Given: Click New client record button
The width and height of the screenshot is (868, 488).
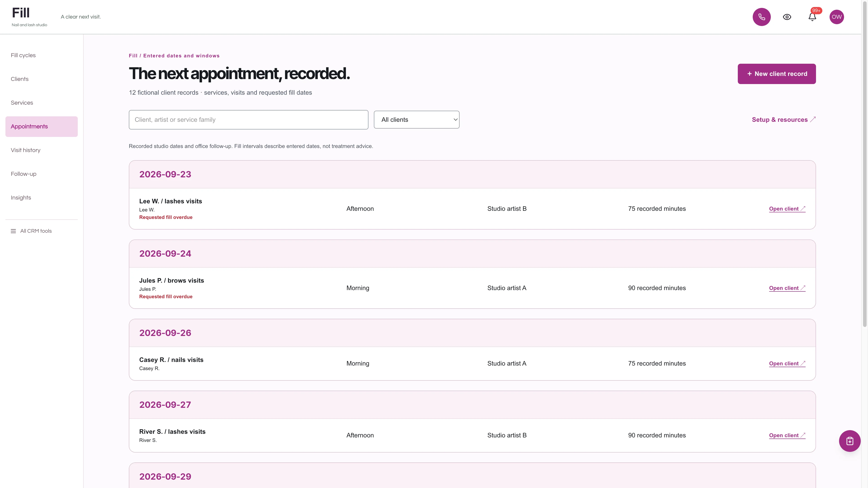Looking at the screenshot, I should (x=777, y=74).
